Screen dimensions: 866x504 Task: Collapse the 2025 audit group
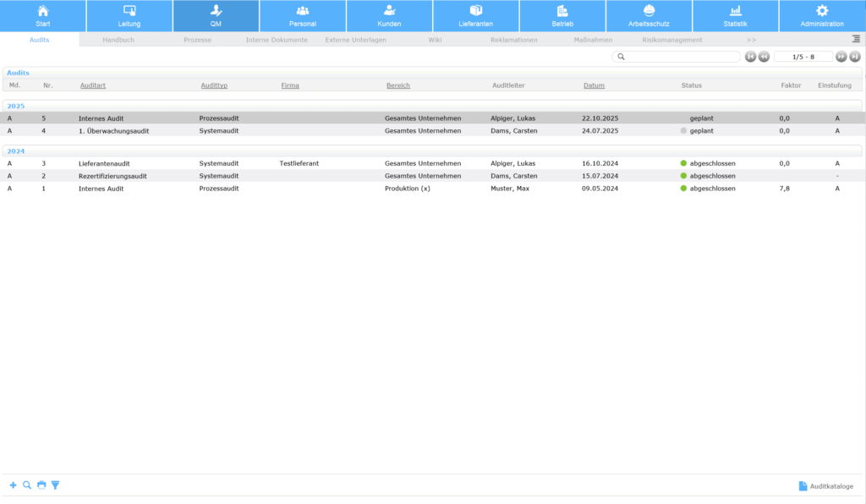tap(16, 106)
